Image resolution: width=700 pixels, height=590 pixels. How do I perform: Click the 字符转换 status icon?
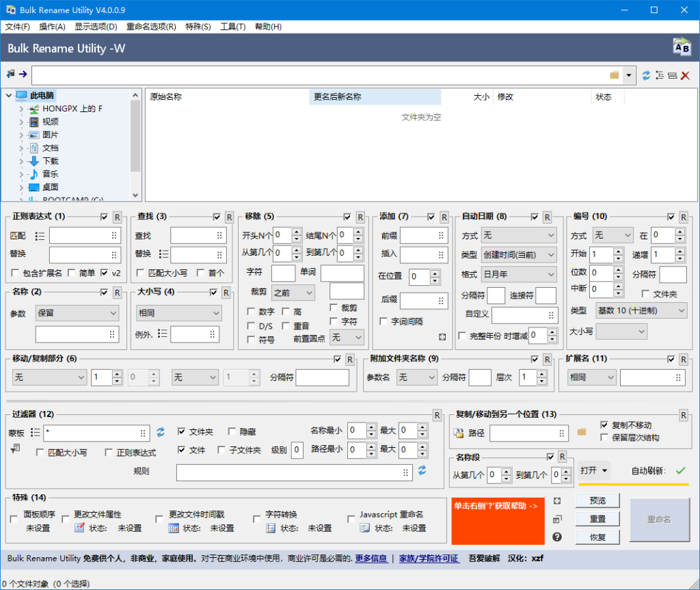271,528
